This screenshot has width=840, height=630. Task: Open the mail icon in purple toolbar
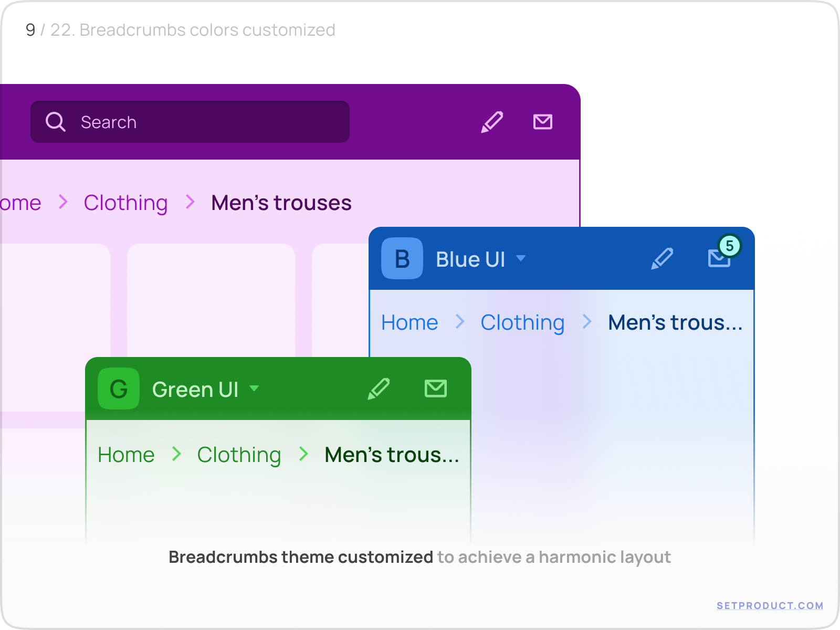[542, 122]
